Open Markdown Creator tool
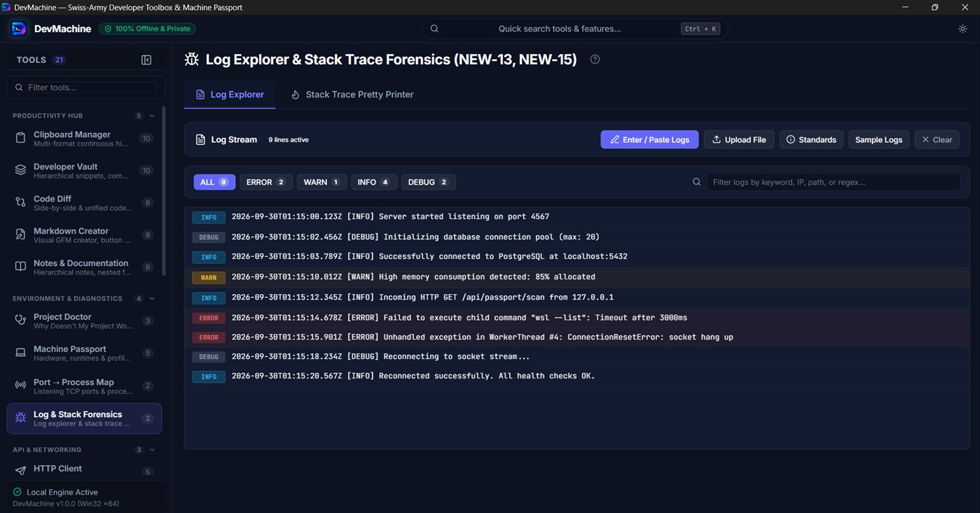Viewport: 980px width, 513px height. click(x=84, y=235)
